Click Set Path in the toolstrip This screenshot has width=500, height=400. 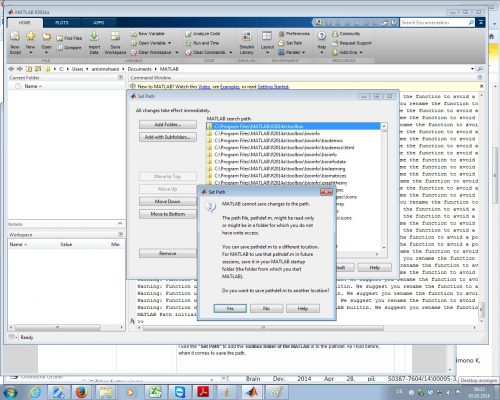tap(290, 43)
